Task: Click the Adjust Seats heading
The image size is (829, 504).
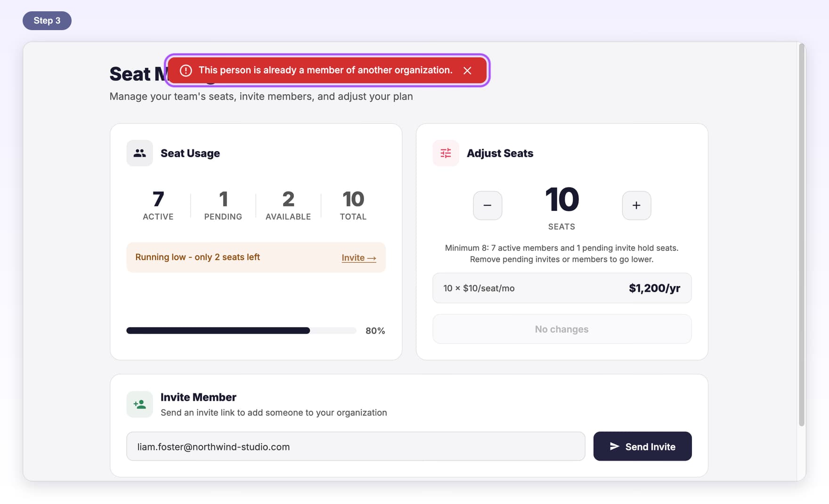Action: click(500, 153)
